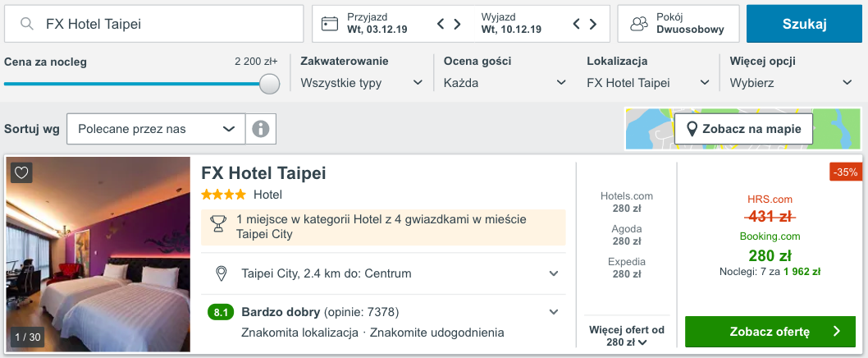Toggle the favorite heart on hotel photo
868x358 pixels.
(22, 172)
